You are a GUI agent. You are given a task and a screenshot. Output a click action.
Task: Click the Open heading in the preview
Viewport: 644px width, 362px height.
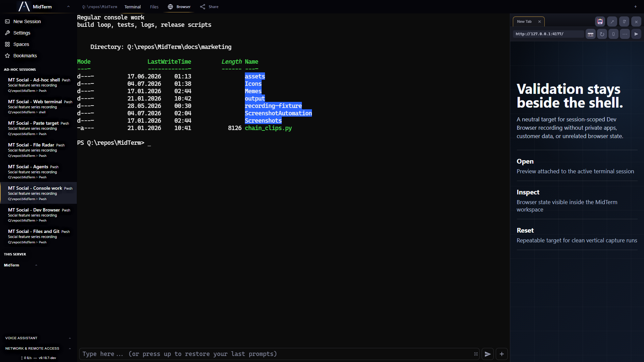tap(525, 161)
